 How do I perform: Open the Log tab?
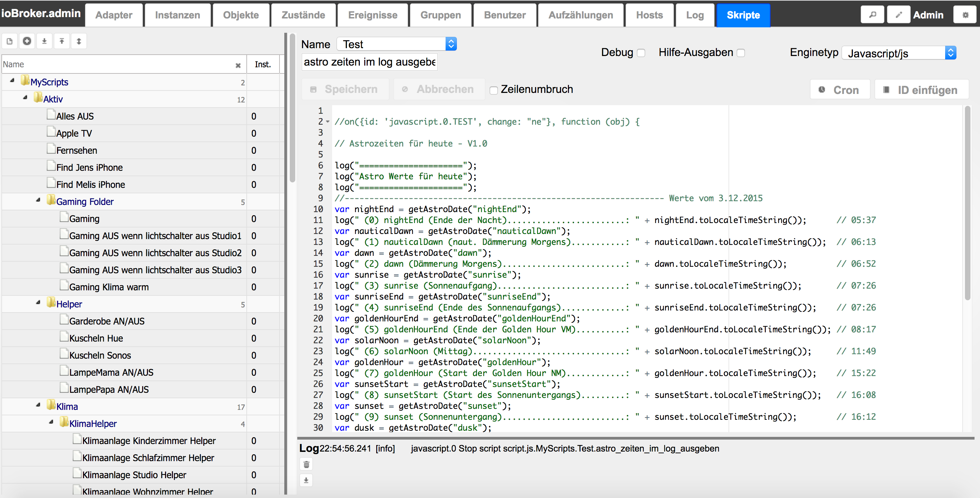(x=695, y=15)
